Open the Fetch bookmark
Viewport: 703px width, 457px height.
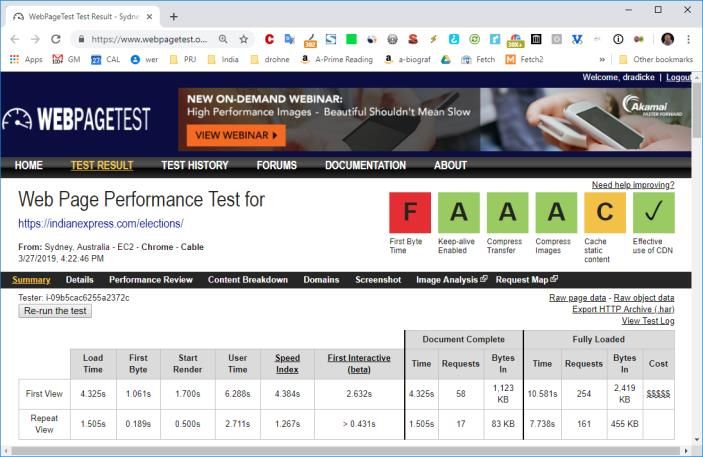click(x=478, y=59)
